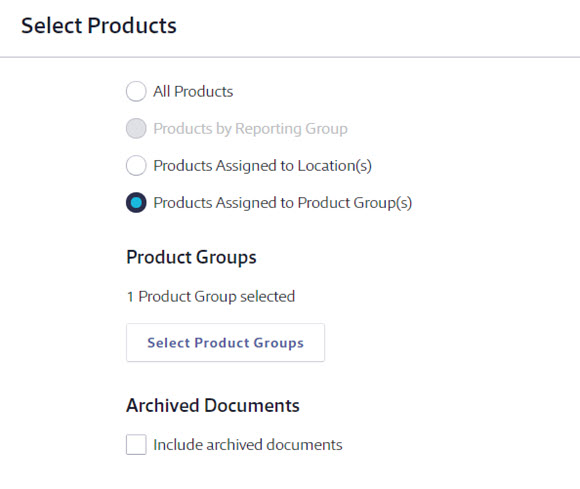Open the Select Product Groups button
The height and width of the screenshot is (489, 580).
[225, 343]
